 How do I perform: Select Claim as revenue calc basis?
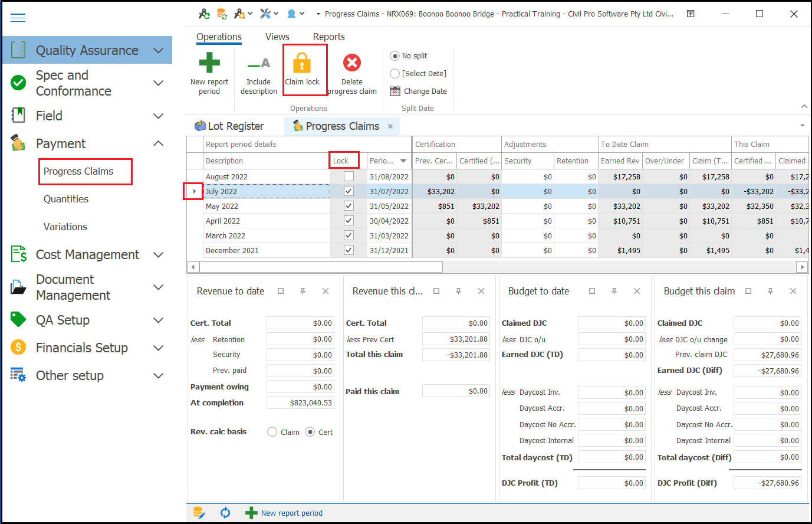click(x=272, y=432)
